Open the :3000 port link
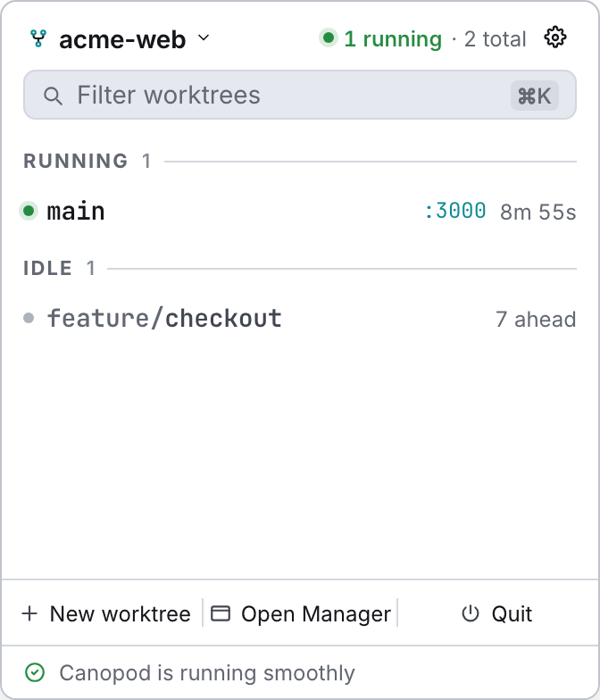The image size is (600, 700). pyautogui.click(x=455, y=211)
